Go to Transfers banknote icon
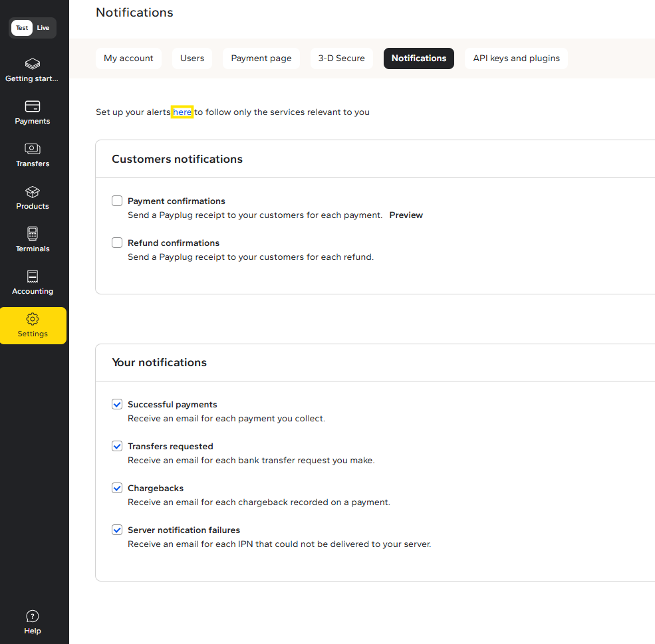655x644 pixels. (32, 149)
